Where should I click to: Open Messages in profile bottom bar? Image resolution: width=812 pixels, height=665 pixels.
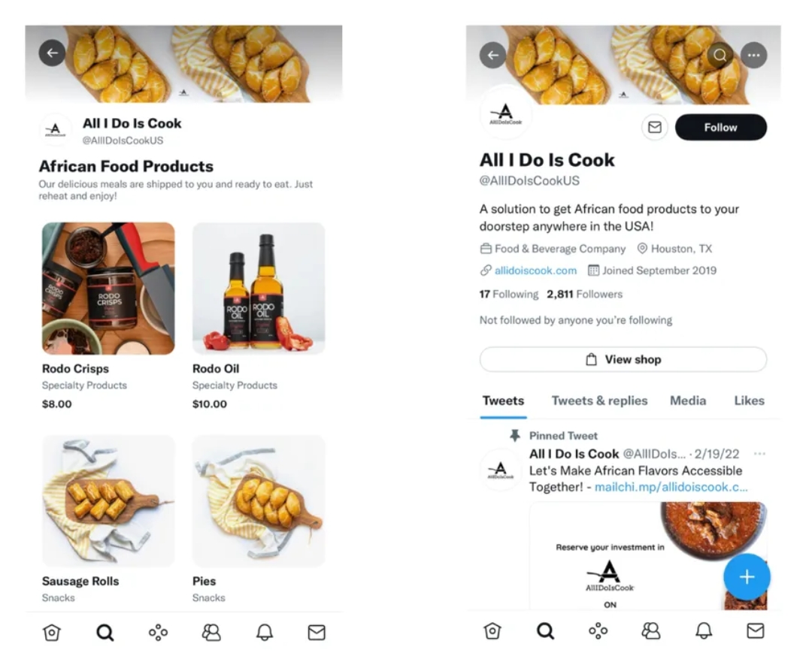[755, 631]
